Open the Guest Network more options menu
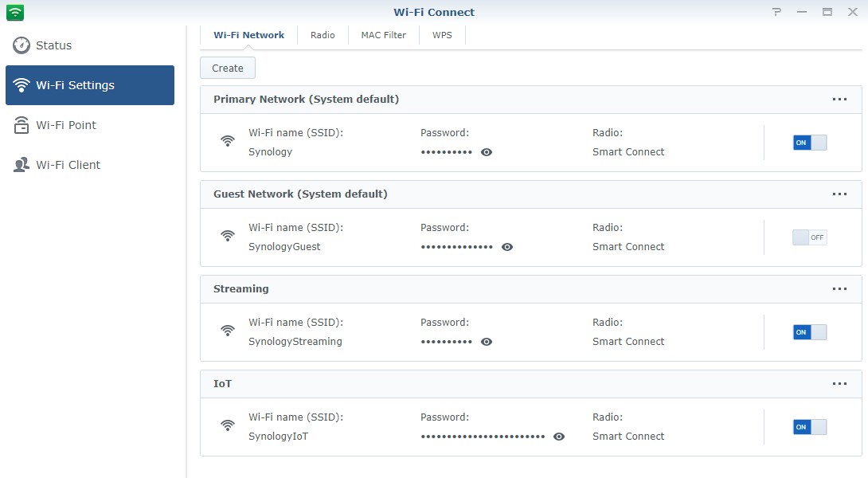Image resolution: width=868 pixels, height=478 pixels. [x=839, y=194]
